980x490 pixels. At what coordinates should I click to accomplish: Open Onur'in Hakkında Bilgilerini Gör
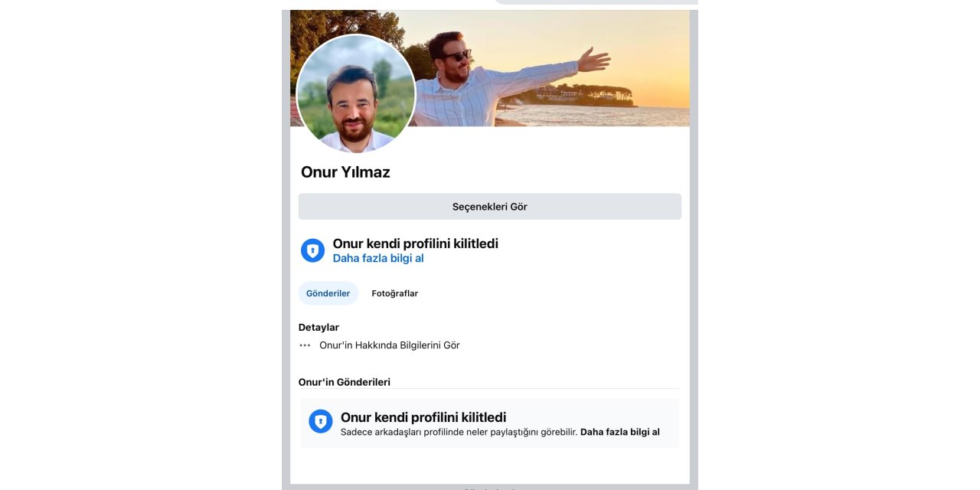[x=389, y=345]
